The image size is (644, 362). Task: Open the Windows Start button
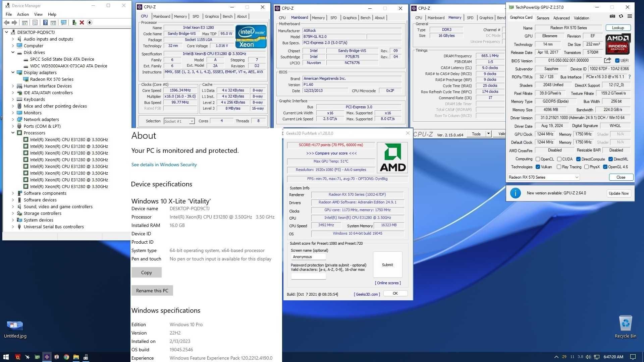(6, 357)
